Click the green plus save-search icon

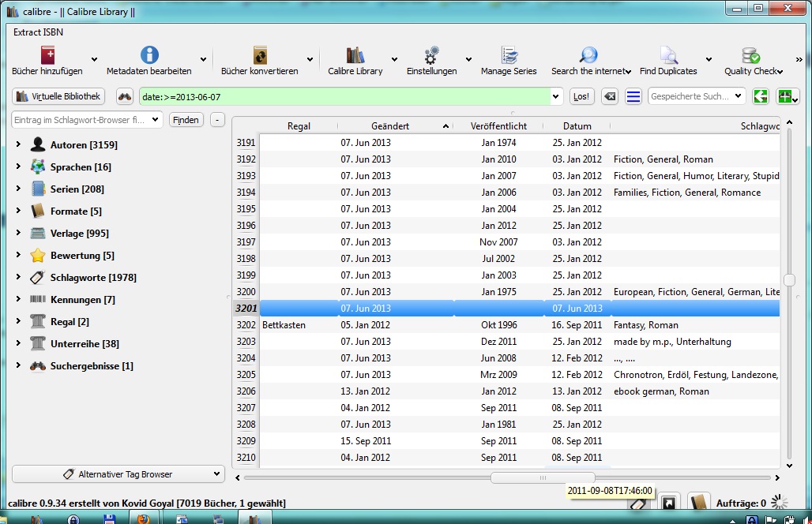[x=788, y=96]
